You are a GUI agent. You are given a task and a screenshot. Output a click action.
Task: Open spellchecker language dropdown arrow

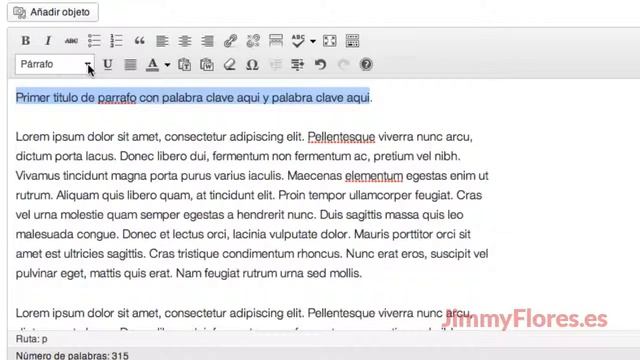click(x=313, y=41)
